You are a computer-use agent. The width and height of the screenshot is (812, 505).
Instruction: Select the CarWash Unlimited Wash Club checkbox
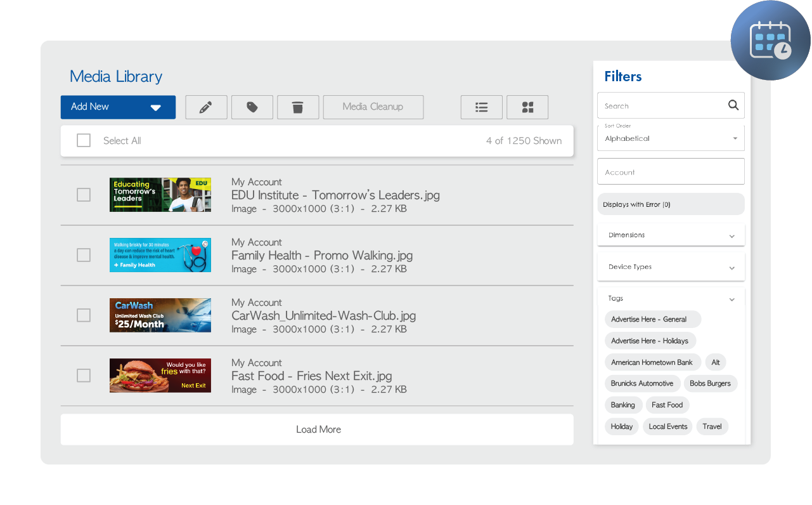[x=83, y=315]
